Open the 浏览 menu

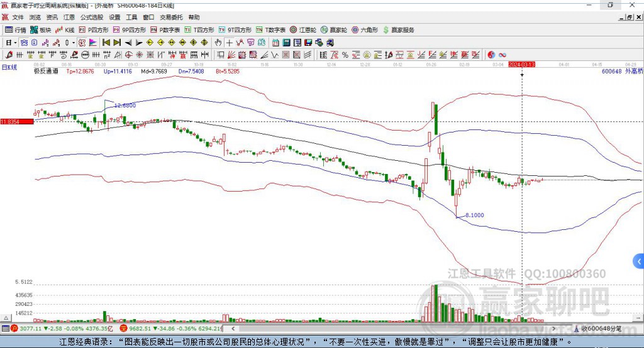[x=35, y=17]
